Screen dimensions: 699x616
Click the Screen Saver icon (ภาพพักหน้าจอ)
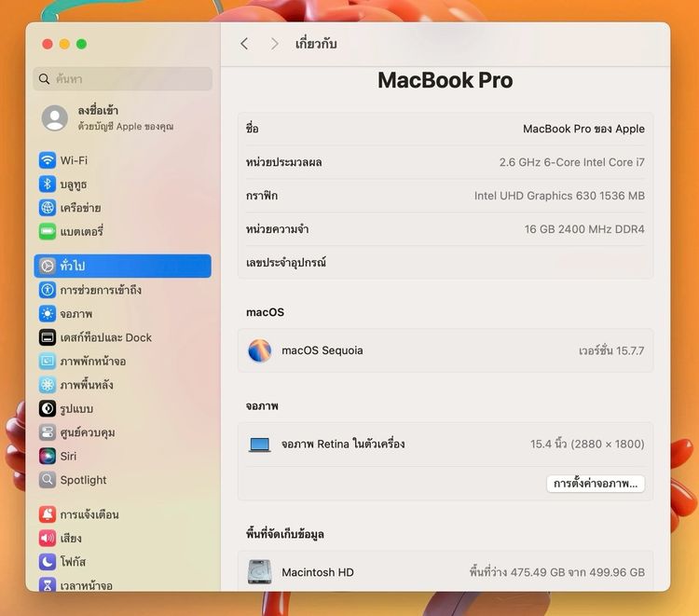48,361
